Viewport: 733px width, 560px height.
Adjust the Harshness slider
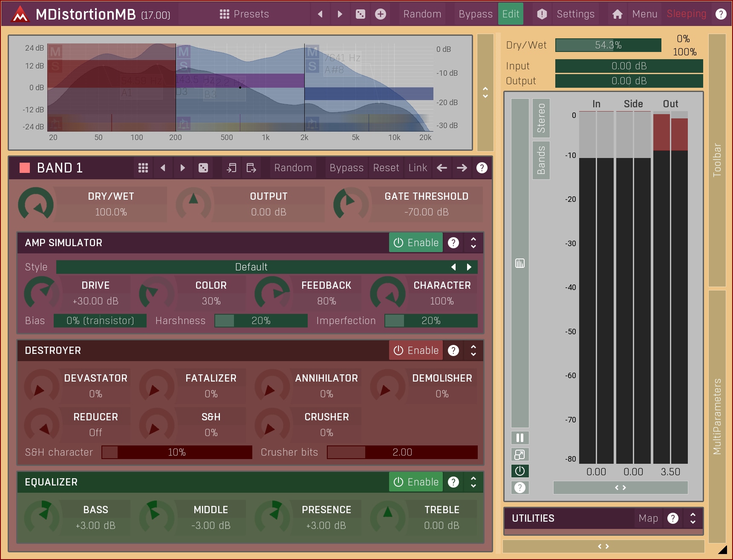[261, 321]
